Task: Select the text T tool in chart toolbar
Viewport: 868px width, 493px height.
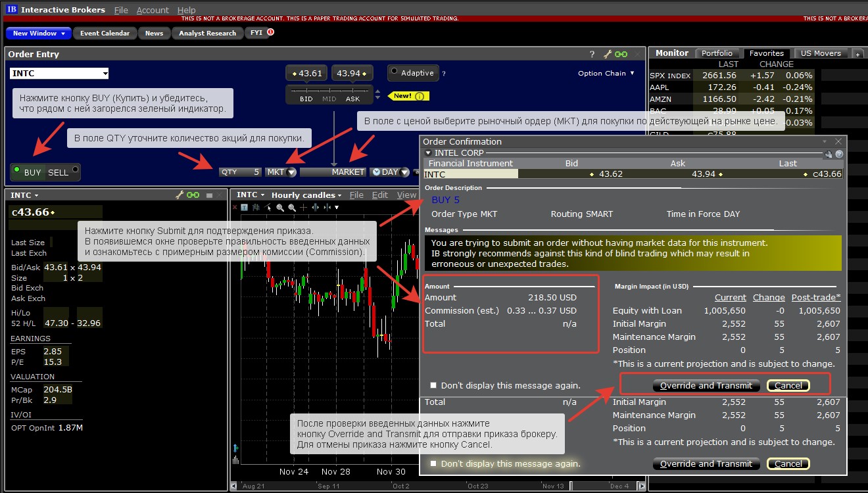Action: pos(244,207)
